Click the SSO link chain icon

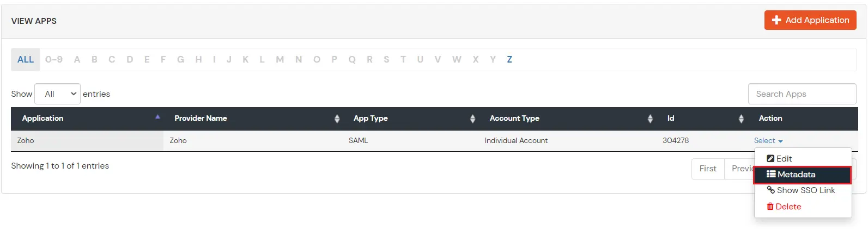click(x=770, y=190)
